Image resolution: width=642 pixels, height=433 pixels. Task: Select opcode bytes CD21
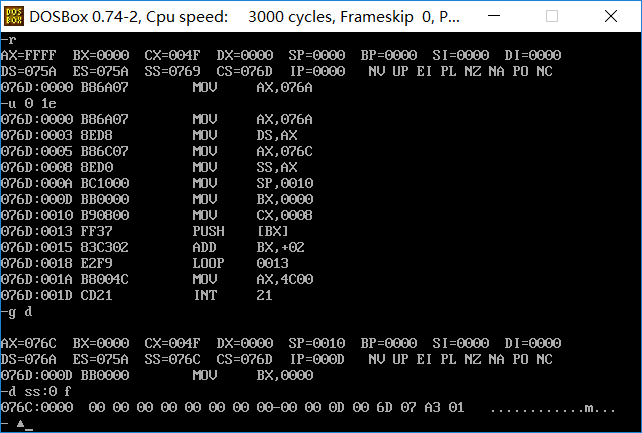tap(97, 295)
